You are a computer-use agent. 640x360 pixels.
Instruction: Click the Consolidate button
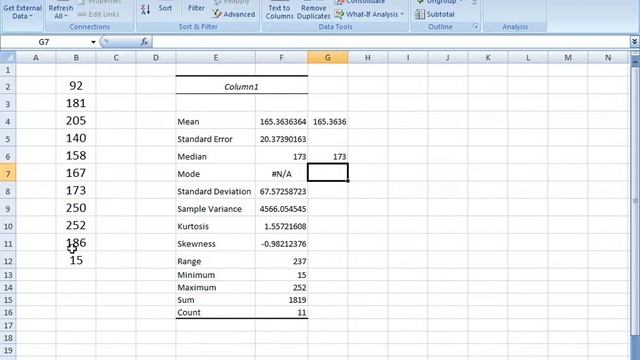pos(360,2)
